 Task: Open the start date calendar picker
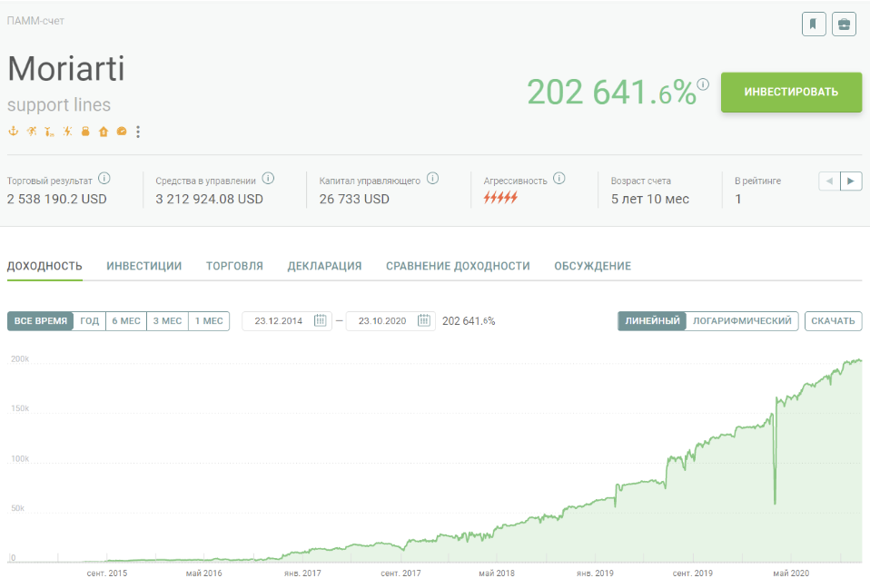321,321
